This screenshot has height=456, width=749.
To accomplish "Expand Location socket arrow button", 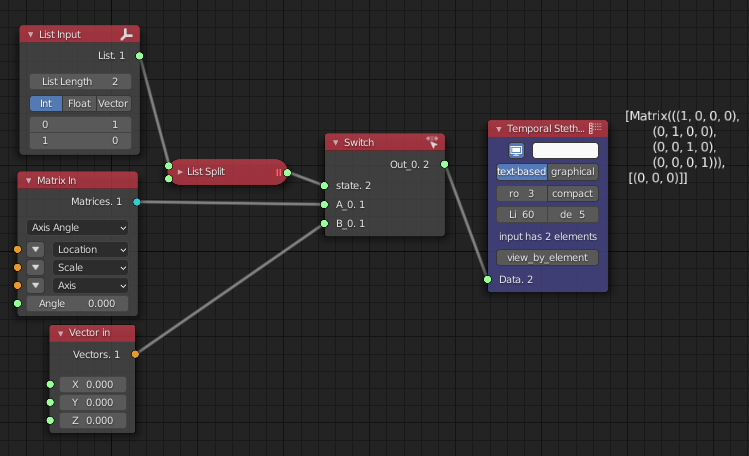I will (35, 250).
